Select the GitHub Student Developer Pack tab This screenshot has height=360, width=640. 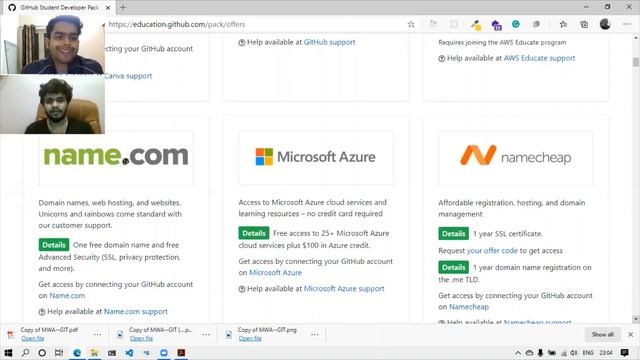(59, 8)
